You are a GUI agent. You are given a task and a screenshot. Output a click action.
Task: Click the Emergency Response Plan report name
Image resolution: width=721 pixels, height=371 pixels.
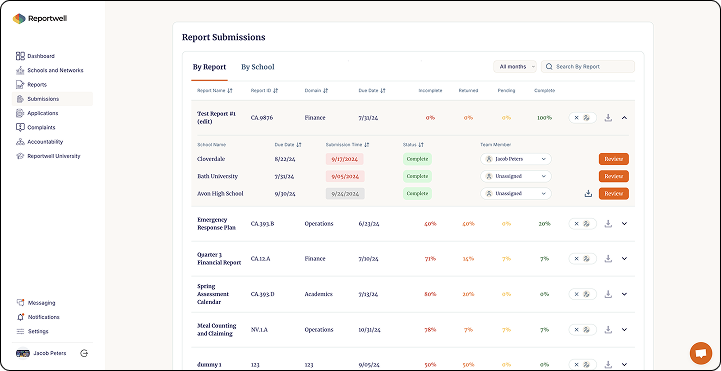pos(217,224)
